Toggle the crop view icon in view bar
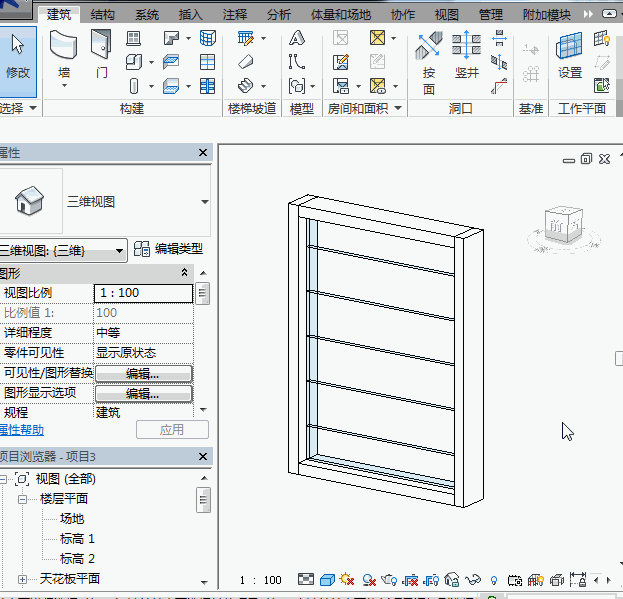The image size is (623, 599). pyautogui.click(x=411, y=580)
